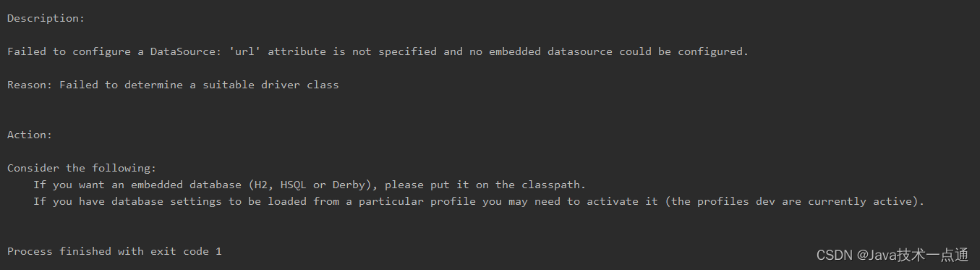Viewport: 980px width, 270px height.
Task: Click the 'Process finished with exit code 1' line
Action: [114, 251]
